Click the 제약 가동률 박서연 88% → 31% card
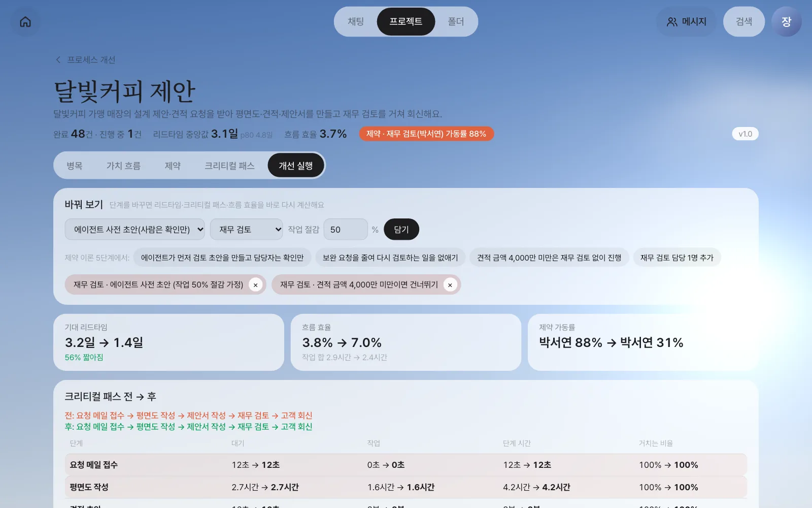This screenshot has width=812, height=508. (643, 342)
